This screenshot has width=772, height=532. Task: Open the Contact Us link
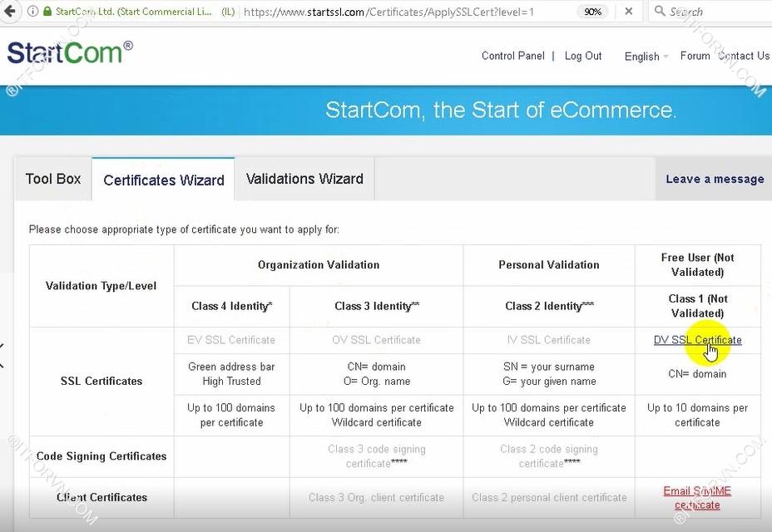[x=744, y=56]
